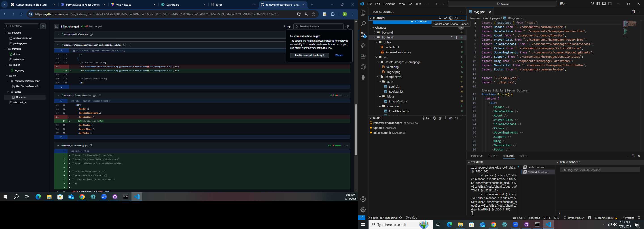Open split editor right in VS Code

pyautogui.click(x=633, y=12)
